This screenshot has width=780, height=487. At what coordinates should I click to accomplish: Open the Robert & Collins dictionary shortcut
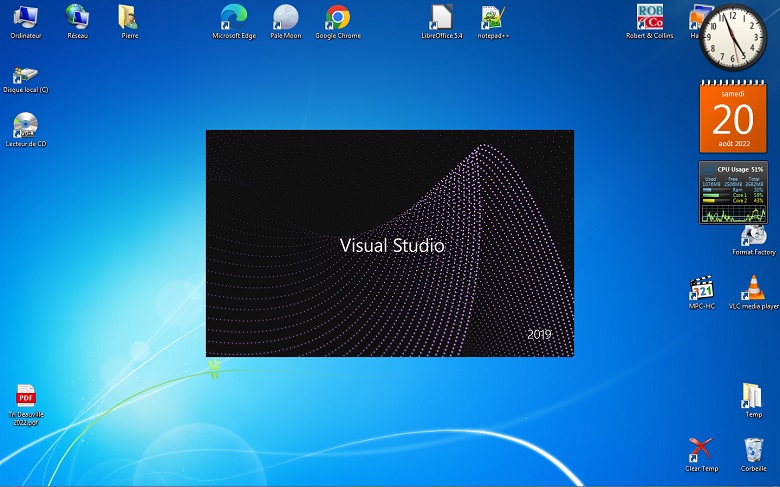(650, 21)
